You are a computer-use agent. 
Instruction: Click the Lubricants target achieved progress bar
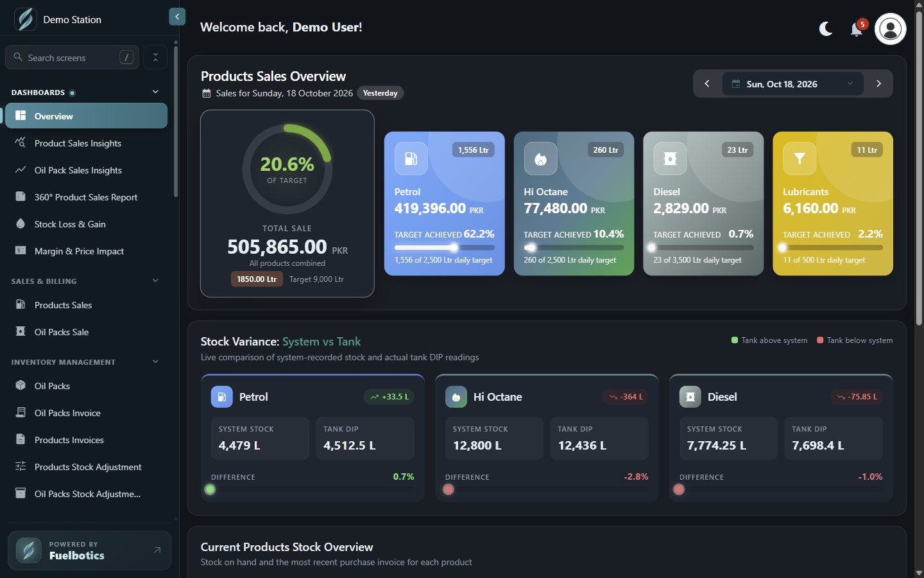point(833,247)
